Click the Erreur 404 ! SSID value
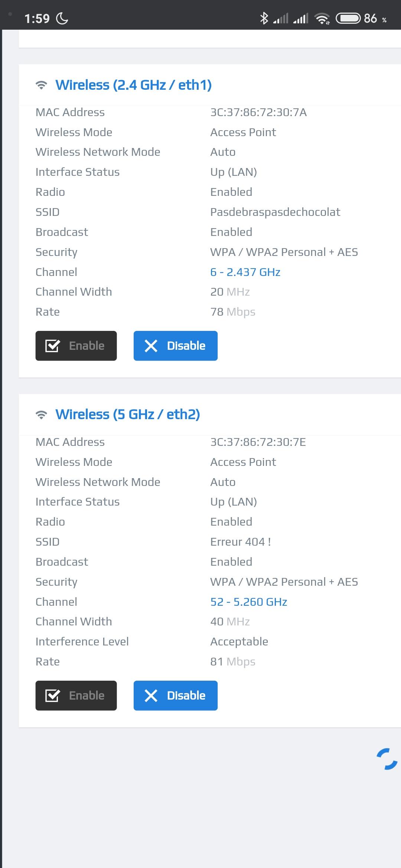Screen dimensions: 401x868 click(240, 542)
